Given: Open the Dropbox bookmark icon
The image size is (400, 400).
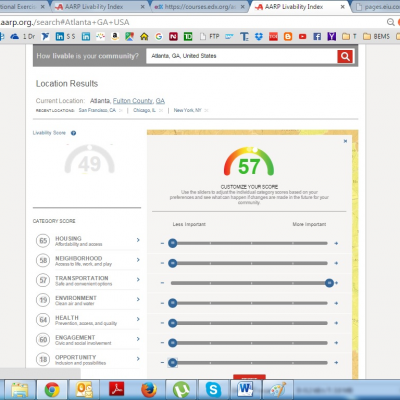Looking at the screenshot, I should 259,36.
